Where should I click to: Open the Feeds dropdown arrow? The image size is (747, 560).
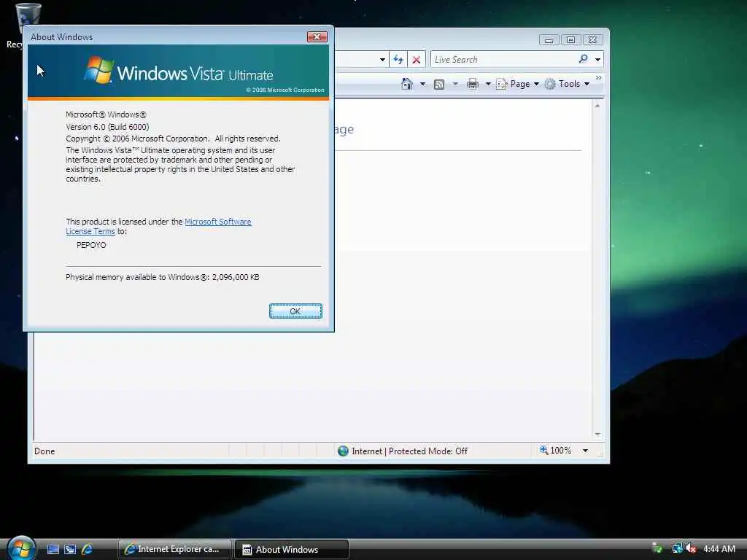click(x=455, y=84)
